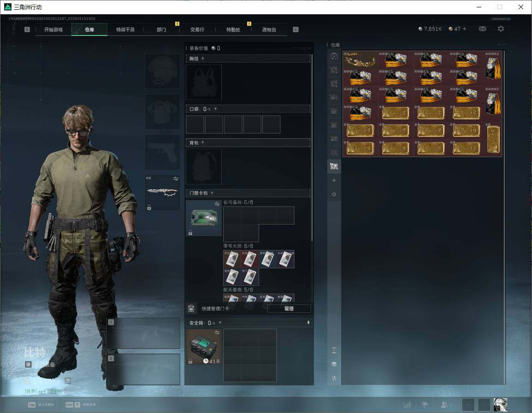Toggle the checkbox under 比特
The height and width of the screenshot is (413, 532).
click(28, 364)
